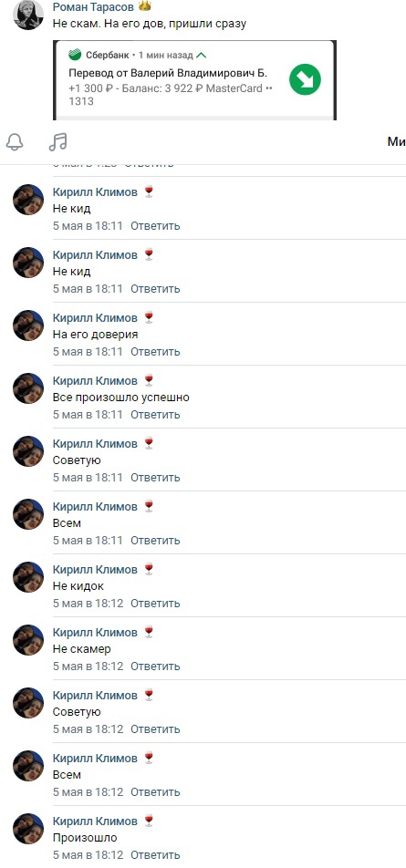Click the partially visible 'Ми' menu label
Viewport: 406px width, 868px height.
click(x=397, y=142)
